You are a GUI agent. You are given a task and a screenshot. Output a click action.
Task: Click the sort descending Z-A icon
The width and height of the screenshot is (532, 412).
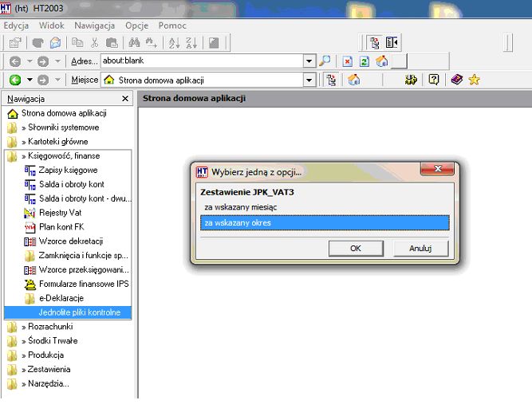191,43
